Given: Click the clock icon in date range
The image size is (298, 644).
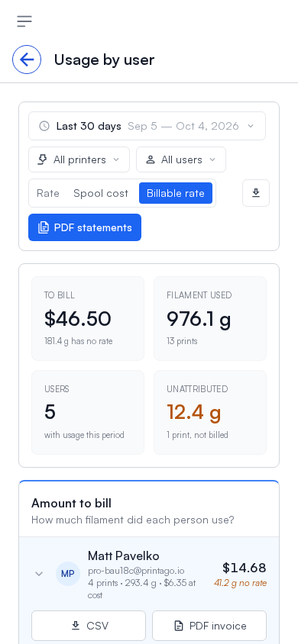Looking at the screenshot, I should [x=44, y=126].
